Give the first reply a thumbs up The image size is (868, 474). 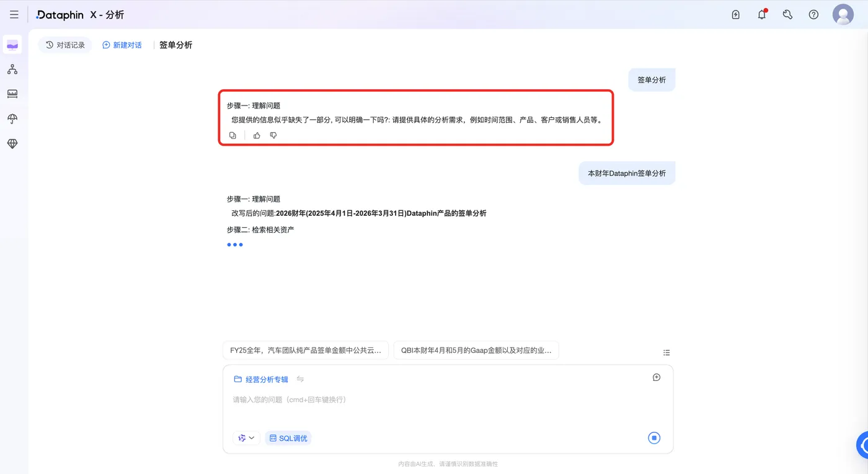point(257,135)
